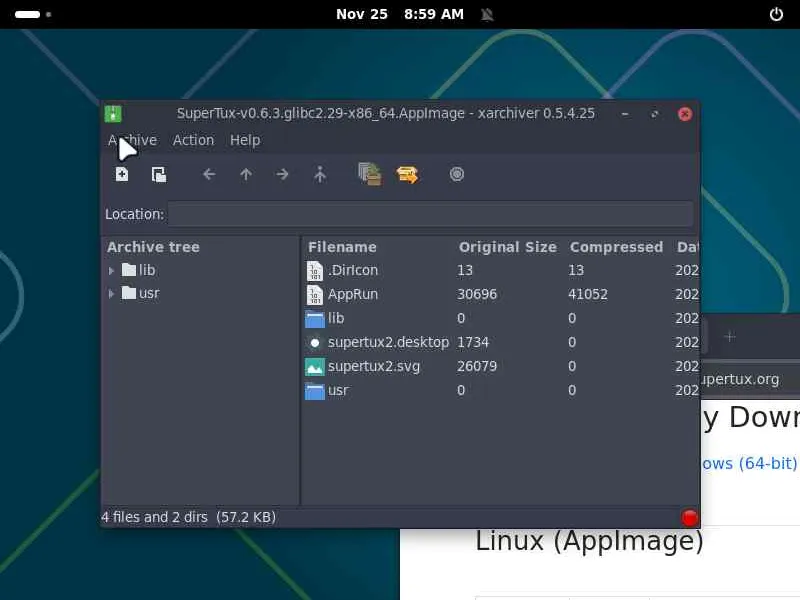Image resolution: width=800 pixels, height=600 pixels.
Task: Click the Location input field
Action: [x=431, y=214]
